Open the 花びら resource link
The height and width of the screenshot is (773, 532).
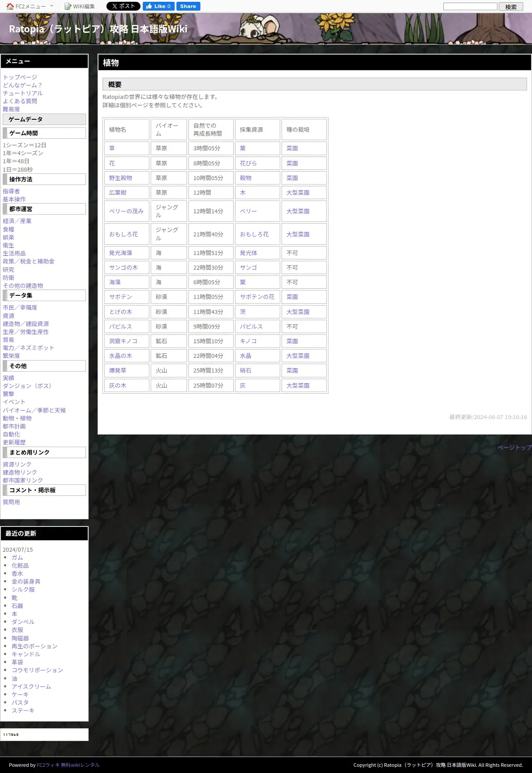pyautogui.click(x=248, y=163)
